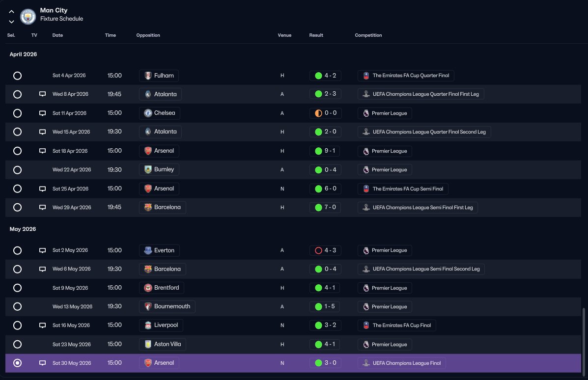Sort by Result column header
This screenshot has width=588, height=380.
[x=316, y=35]
